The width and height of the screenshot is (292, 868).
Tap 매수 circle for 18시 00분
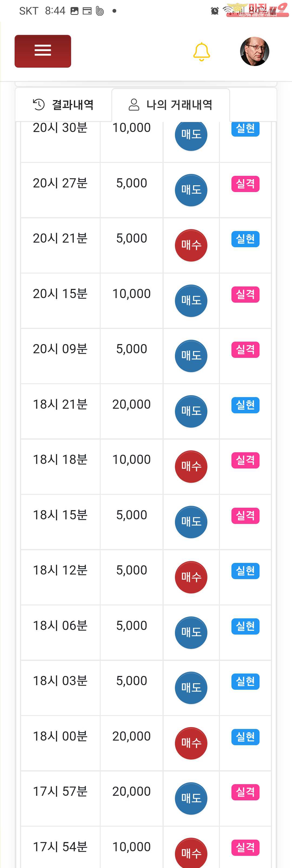coord(191,743)
